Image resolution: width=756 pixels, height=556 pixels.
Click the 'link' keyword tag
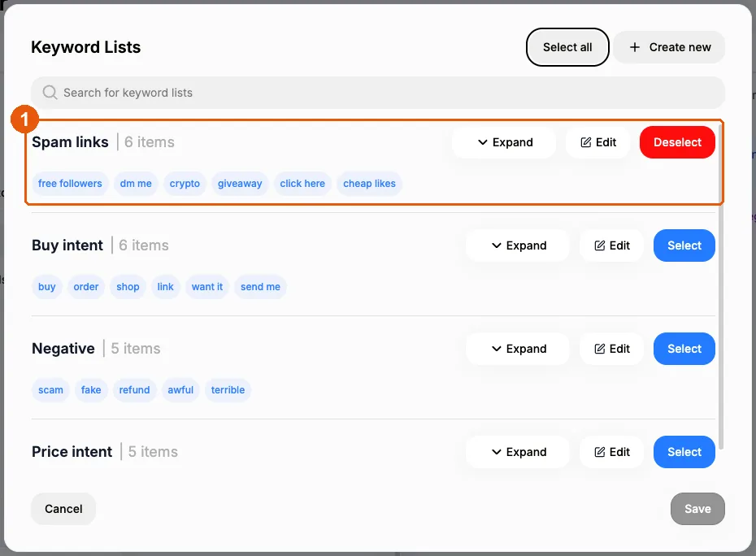click(165, 287)
